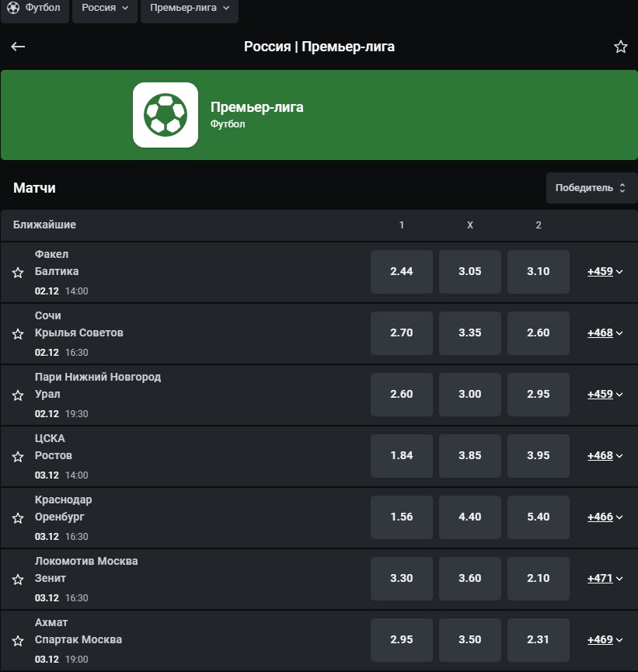Select draw odds 3.60 for Локомотив – Зенит
Viewport: 638px width, 672px height.
470,579
